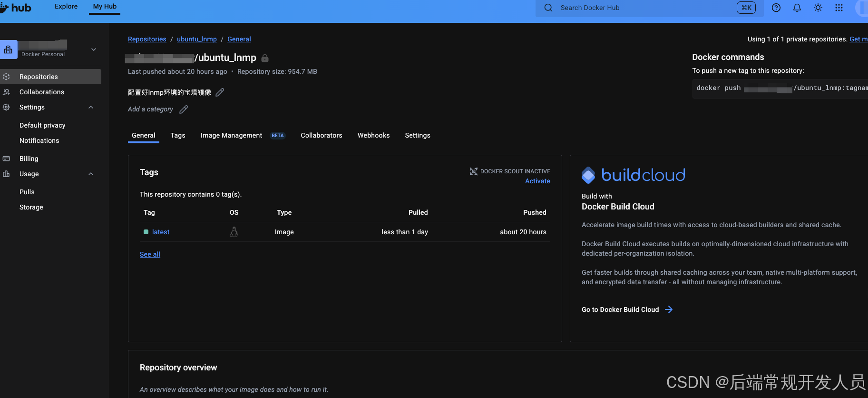Image resolution: width=868 pixels, height=398 pixels.
Task: Edit repository description with pencil icon
Action: [220, 92]
